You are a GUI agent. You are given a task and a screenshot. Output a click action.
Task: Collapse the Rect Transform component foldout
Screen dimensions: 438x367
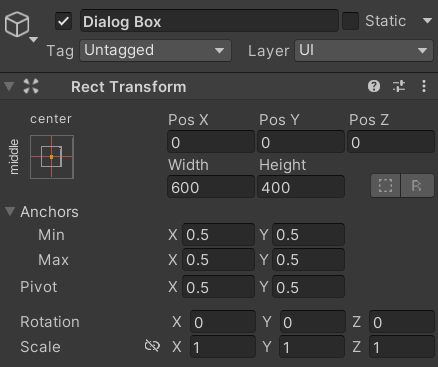[9, 86]
